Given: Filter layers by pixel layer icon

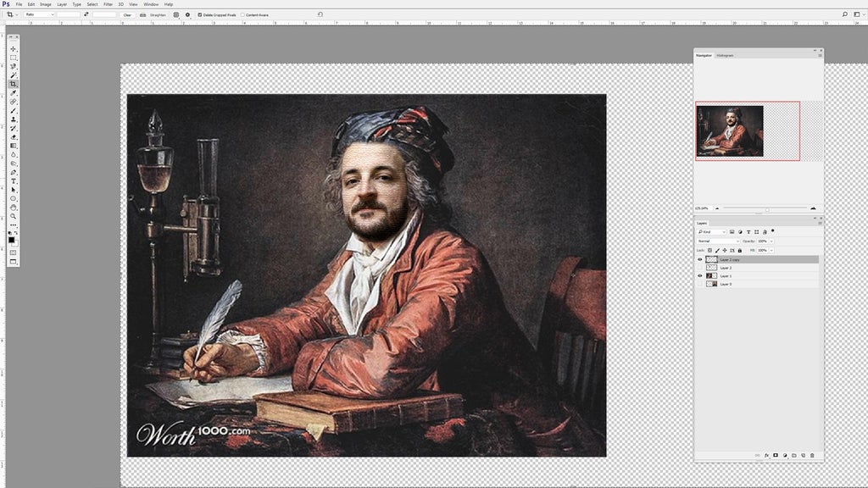Looking at the screenshot, I should click(x=732, y=232).
